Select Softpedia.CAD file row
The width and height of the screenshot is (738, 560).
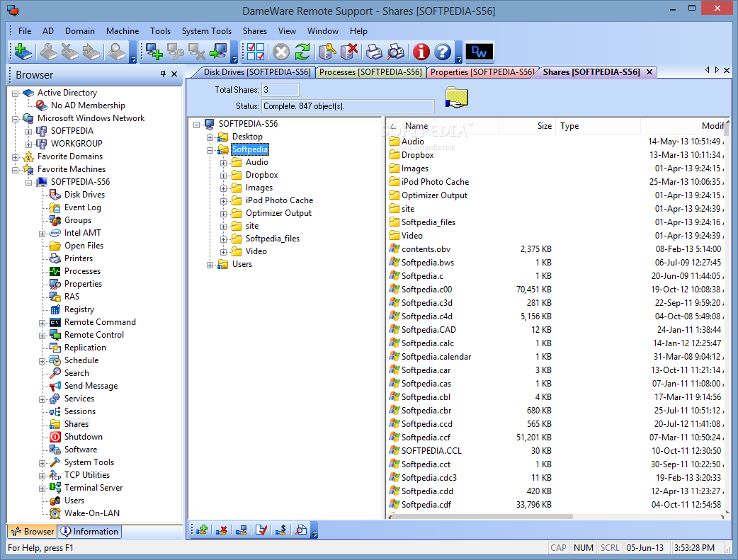pyautogui.click(x=428, y=330)
